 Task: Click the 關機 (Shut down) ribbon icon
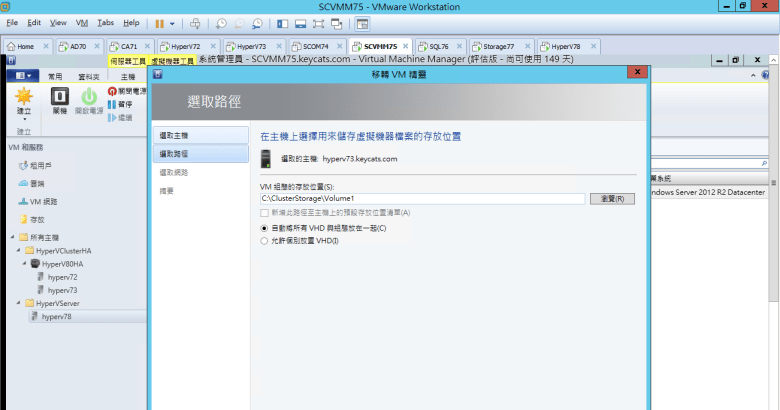click(59, 97)
